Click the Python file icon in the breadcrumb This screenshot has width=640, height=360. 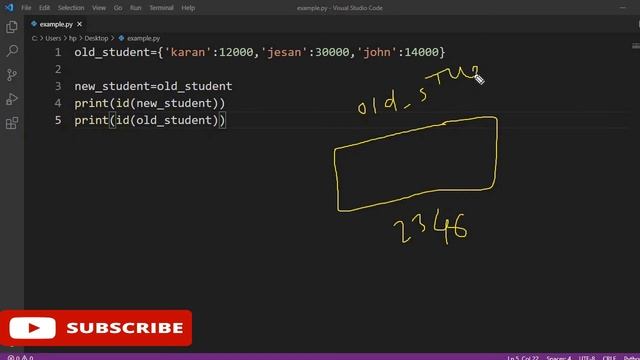pyautogui.click(x=121, y=38)
